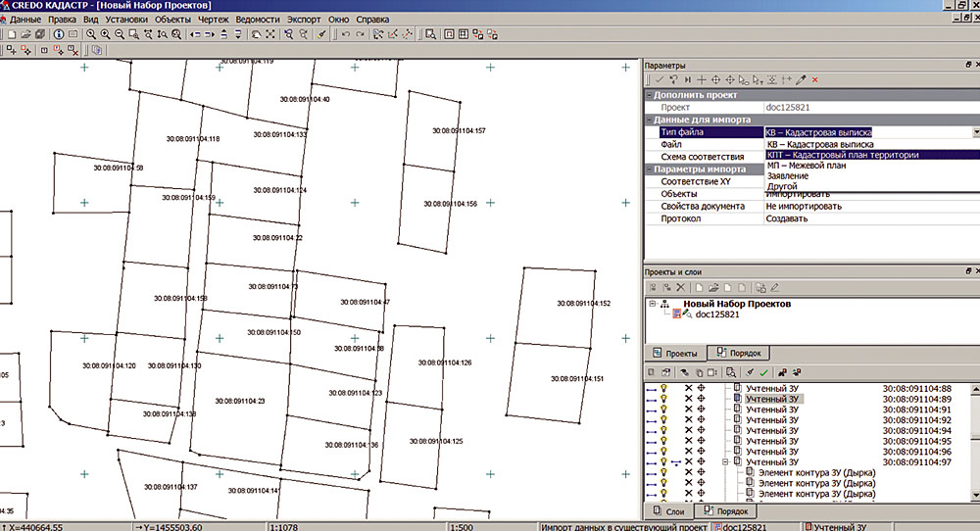Collapse the Данные для импорта section
The width and height of the screenshot is (980, 531).
pyautogui.click(x=650, y=120)
